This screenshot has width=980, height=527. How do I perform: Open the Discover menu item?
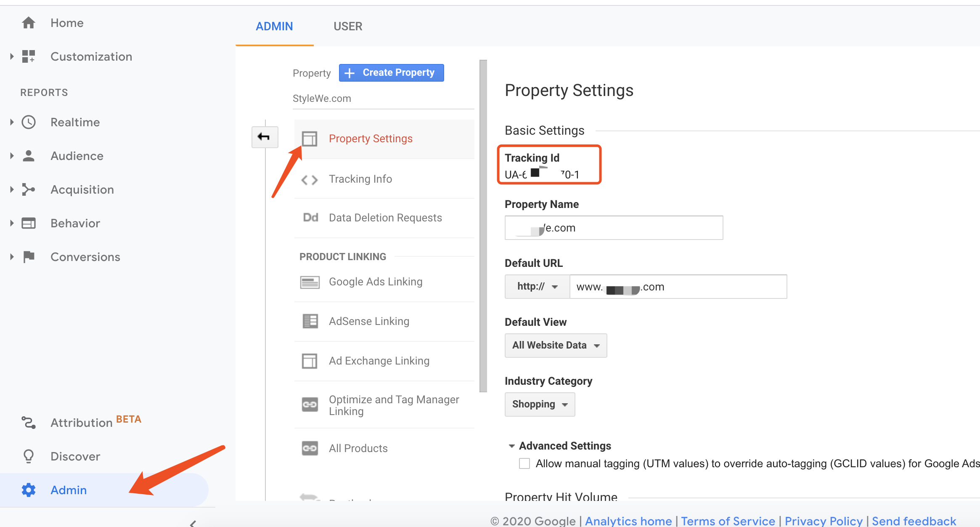pyautogui.click(x=75, y=456)
